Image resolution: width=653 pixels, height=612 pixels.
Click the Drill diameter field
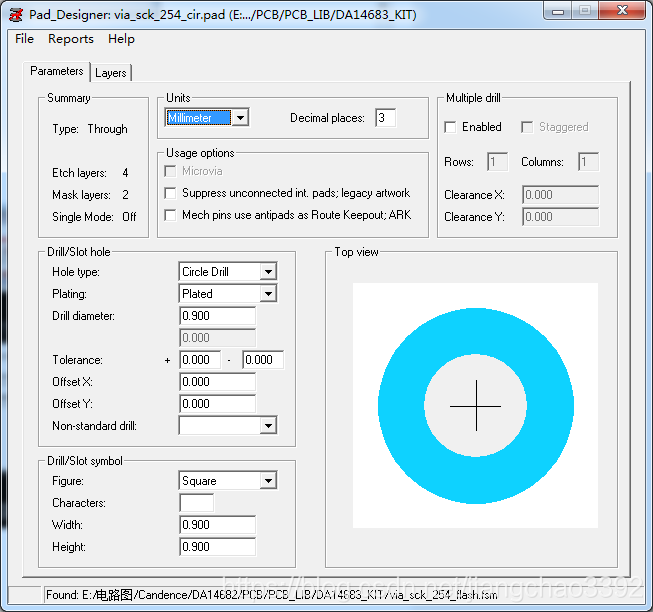point(217,316)
